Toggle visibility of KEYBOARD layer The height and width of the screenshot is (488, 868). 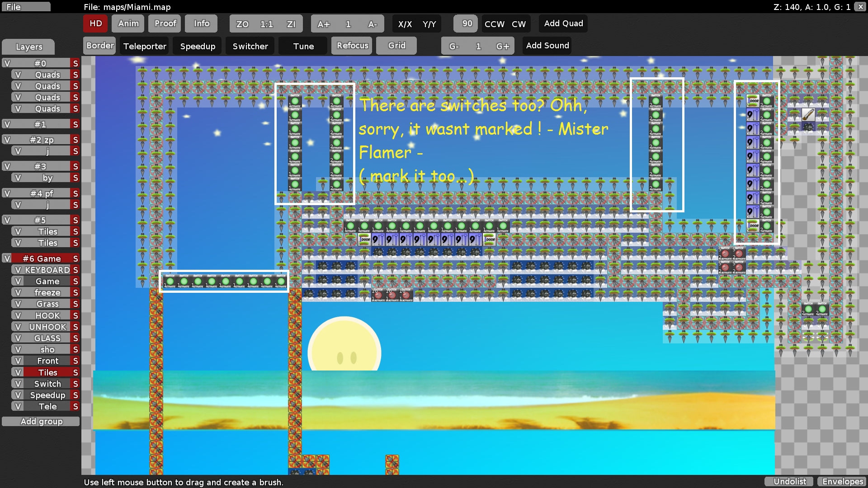click(x=18, y=270)
